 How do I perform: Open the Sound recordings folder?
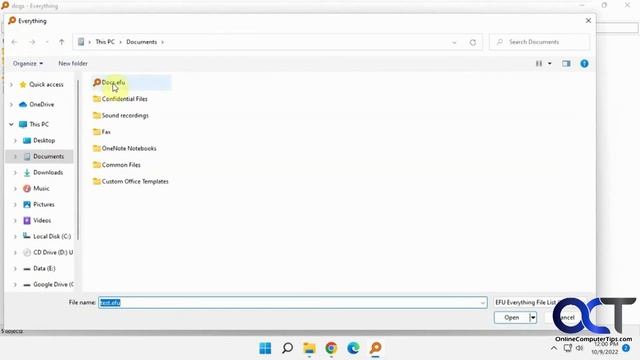[121, 116]
